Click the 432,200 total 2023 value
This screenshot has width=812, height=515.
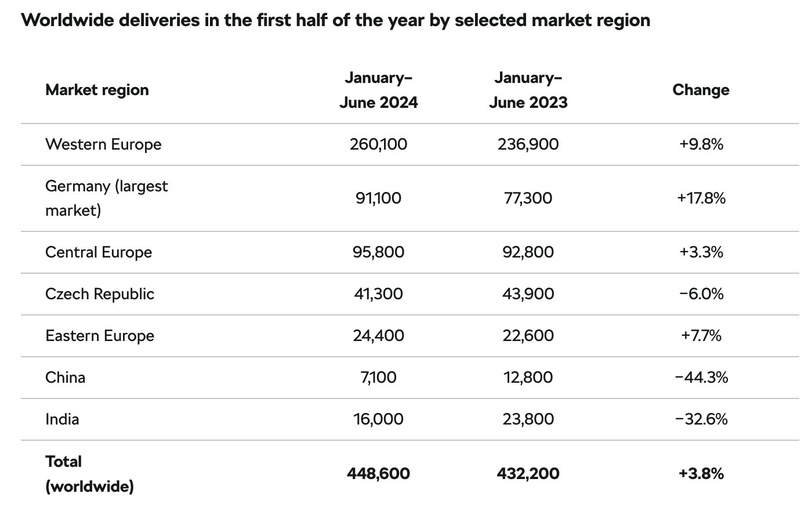(x=528, y=474)
